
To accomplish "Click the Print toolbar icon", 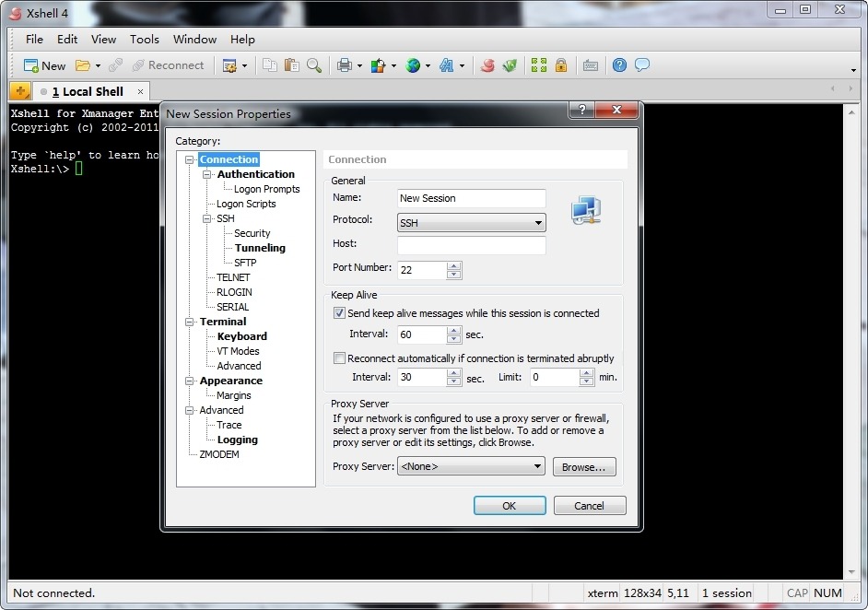I will tap(345, 65).
